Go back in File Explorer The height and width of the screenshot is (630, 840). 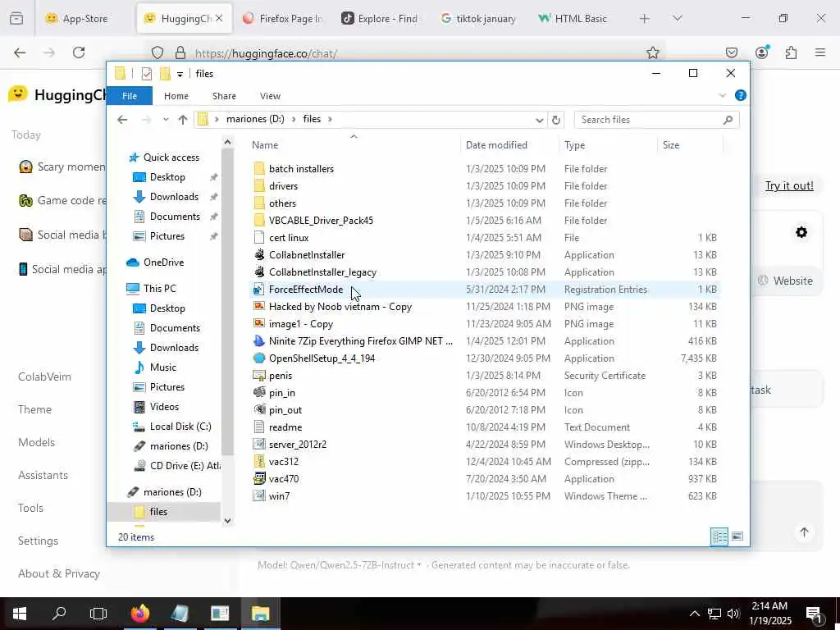(x=122, y=120)
